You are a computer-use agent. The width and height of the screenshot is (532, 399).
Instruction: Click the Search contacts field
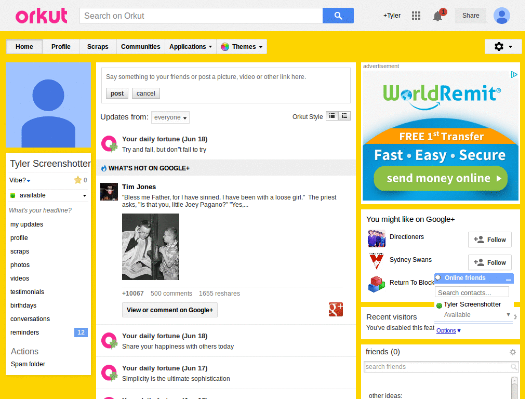[x=472, y=292]
